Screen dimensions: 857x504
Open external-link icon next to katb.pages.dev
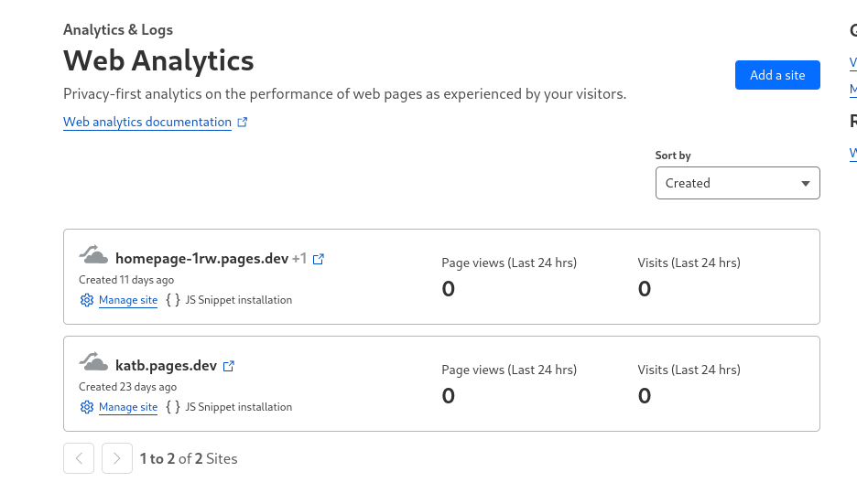coord(229,366)
